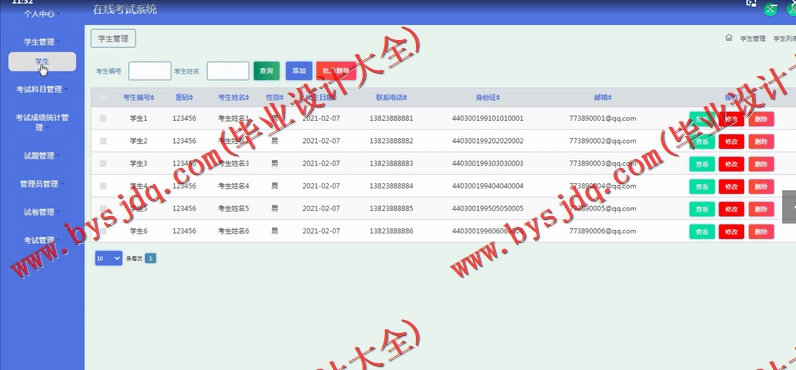Click 查看 for row 学生6

tap(702, 231)
